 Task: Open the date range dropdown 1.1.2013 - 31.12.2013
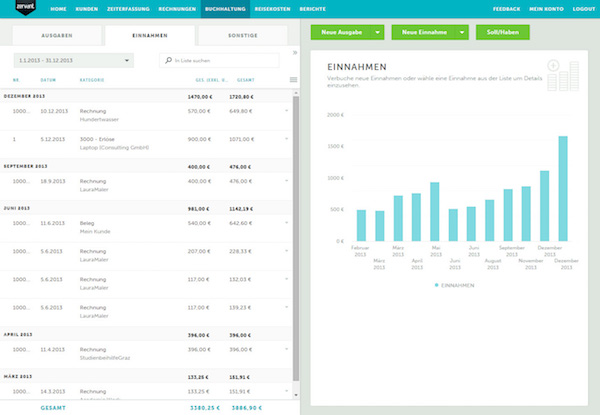pos(74,60)
